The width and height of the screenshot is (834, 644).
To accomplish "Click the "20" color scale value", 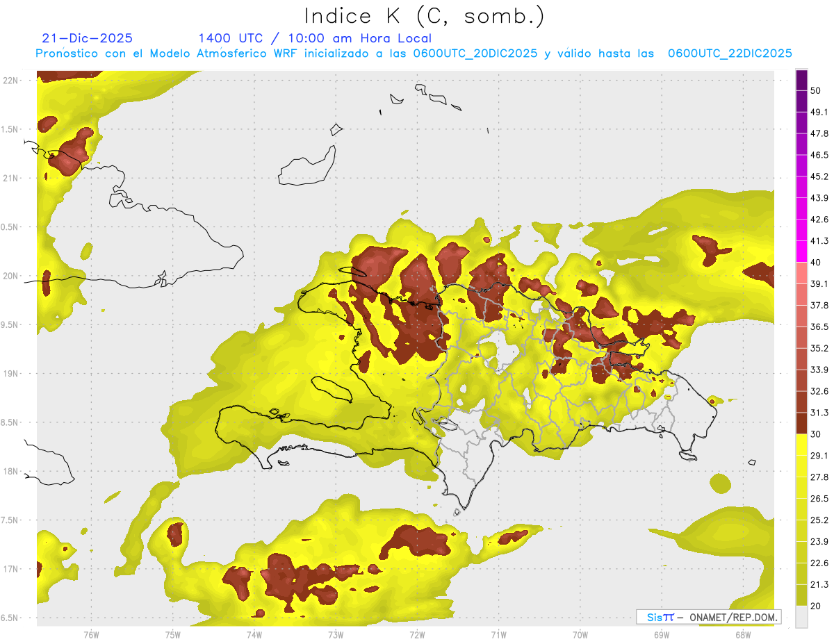I will (x=817, y=606).
